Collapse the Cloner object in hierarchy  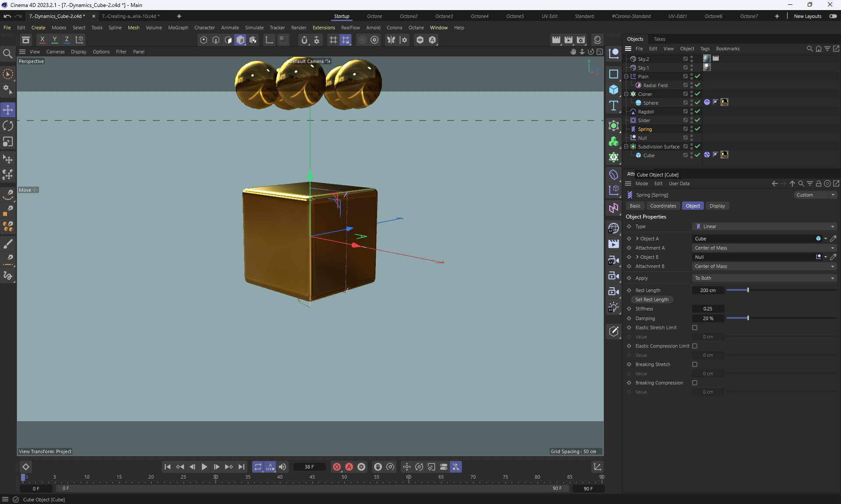[626, 94]
